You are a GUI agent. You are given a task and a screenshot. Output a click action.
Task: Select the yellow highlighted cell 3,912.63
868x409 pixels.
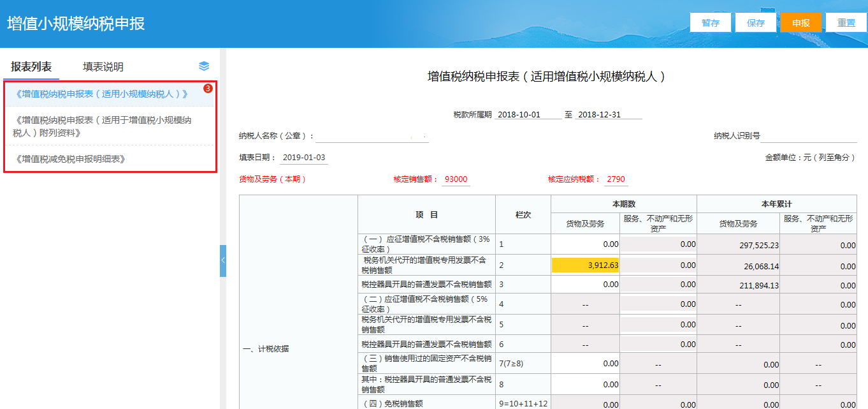[584, 264]
